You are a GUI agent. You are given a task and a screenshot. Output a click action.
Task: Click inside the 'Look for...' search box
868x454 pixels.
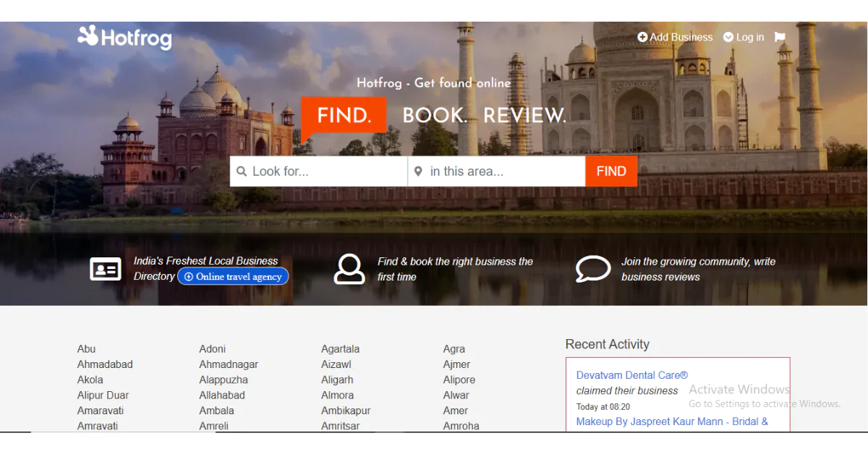(318, 171)
